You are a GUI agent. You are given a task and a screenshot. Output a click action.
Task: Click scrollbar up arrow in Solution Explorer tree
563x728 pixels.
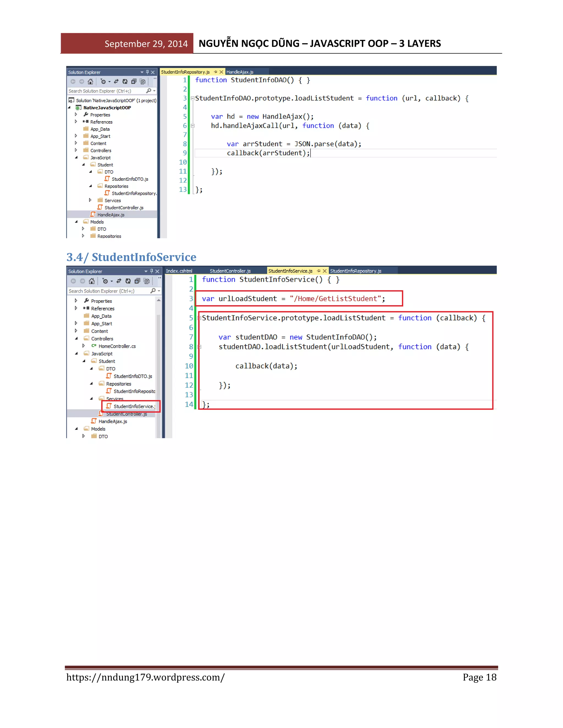pyautogui.click(x=159, y=300)
